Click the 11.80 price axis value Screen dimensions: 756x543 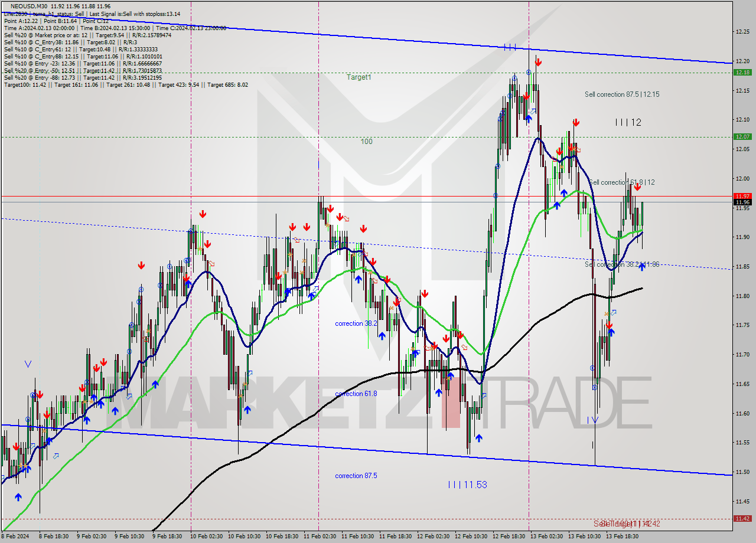742,296
